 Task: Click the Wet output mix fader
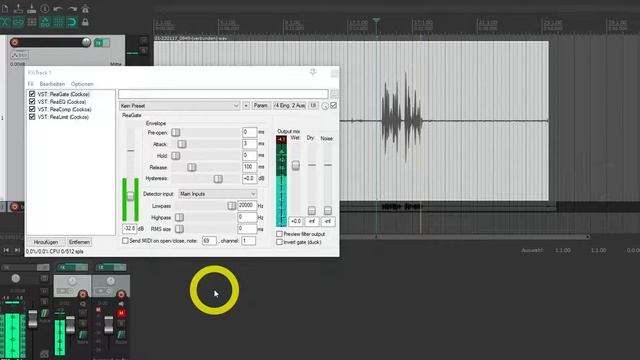pyautogui.click(x=296, y=165)
